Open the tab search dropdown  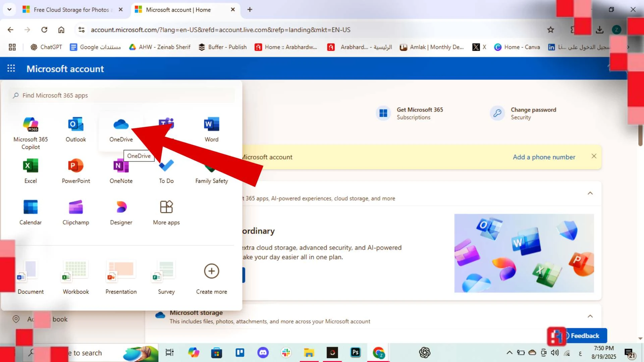tap(9, 9)
